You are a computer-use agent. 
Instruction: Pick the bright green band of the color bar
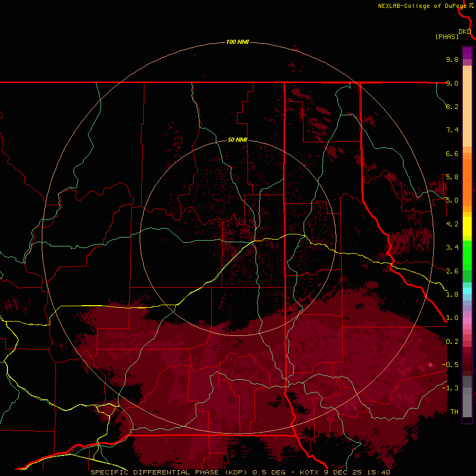pos(467,255)
